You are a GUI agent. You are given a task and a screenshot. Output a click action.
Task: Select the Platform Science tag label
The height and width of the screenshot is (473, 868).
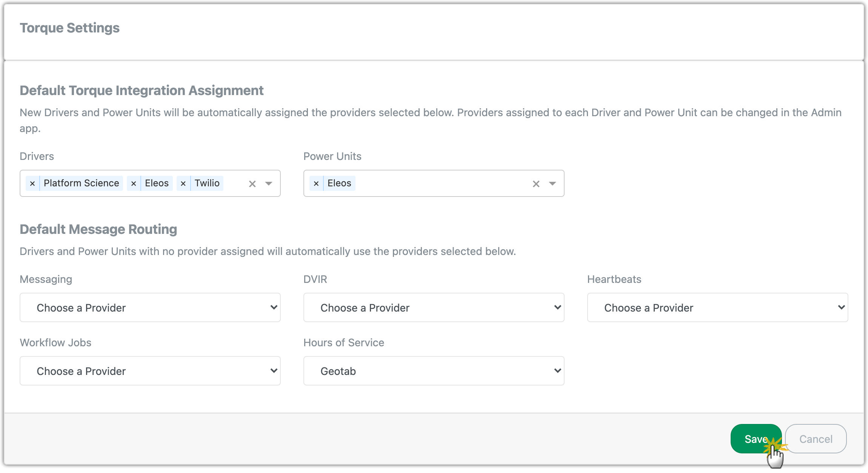click(x=81, y=183)
